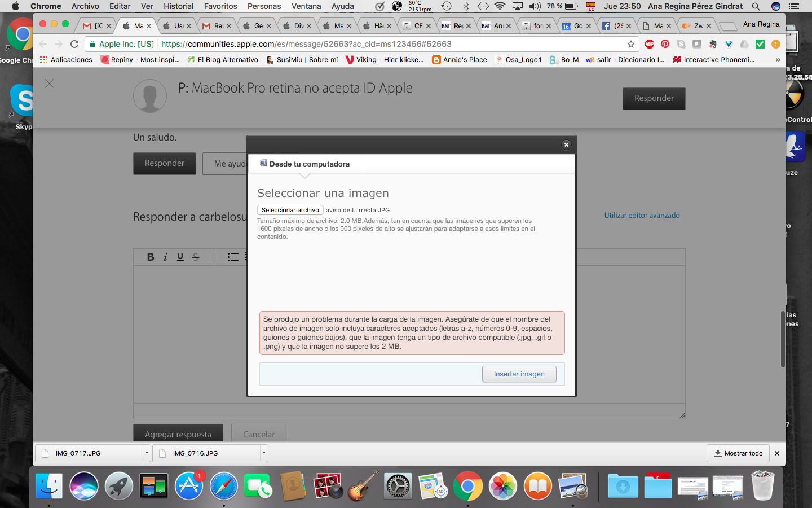Screen dimensions: 812x508
Task: Click the Adblock Plus extension icon
Action: click(650, 44)
